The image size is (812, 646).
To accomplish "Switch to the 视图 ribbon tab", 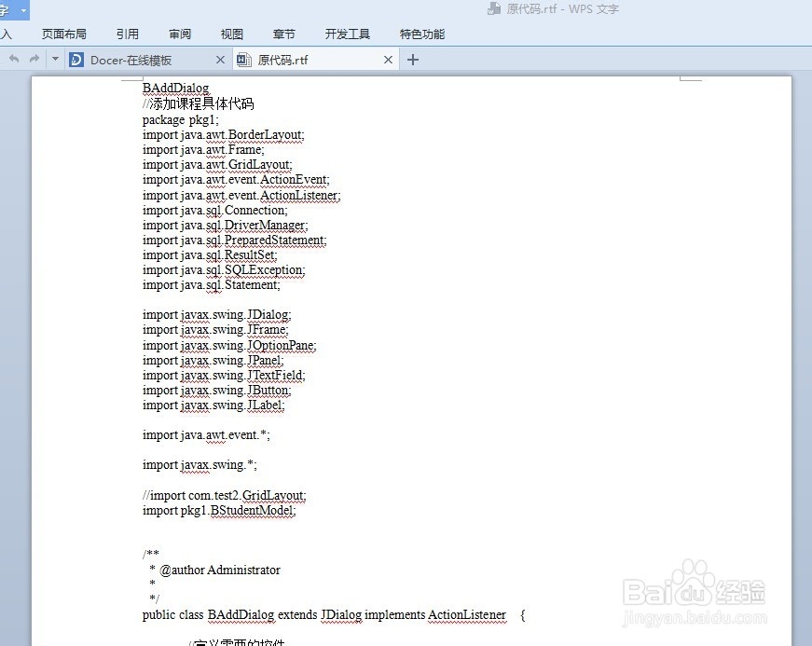I will 230,33.
